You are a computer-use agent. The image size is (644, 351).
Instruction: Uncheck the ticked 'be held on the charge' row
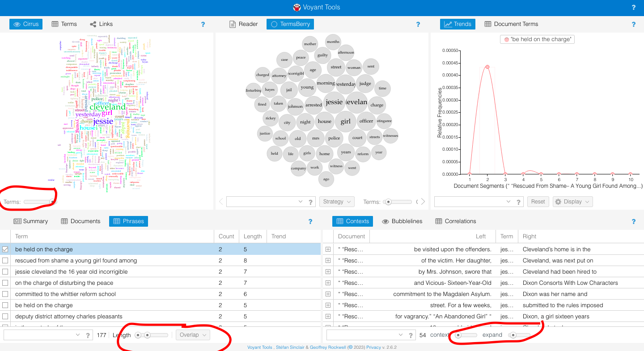5,250
